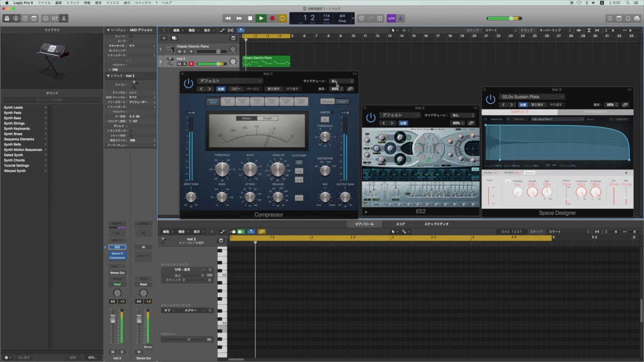Click Classic Electric Piano volume slider
The image size is (644, 362).
tap(212, 51)
